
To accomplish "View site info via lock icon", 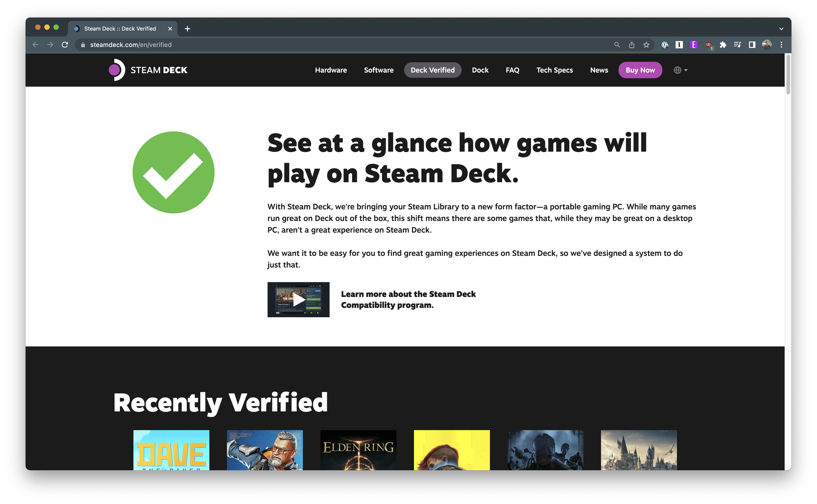I will pyautogui.click(x=83, y=45).
